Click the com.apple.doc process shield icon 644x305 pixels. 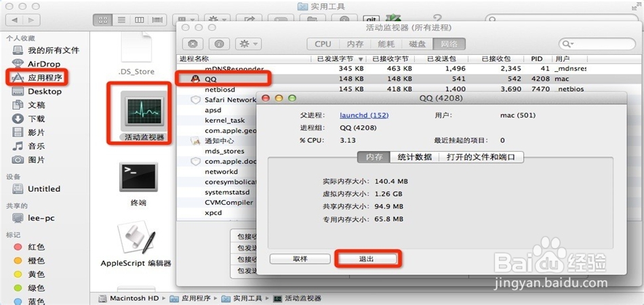pos(195,161)
